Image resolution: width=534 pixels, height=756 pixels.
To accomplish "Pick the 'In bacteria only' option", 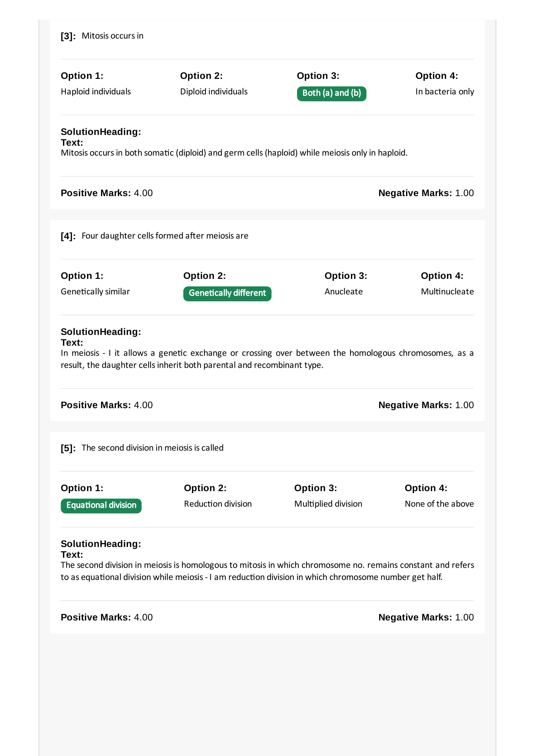I will tap(445, 92).
